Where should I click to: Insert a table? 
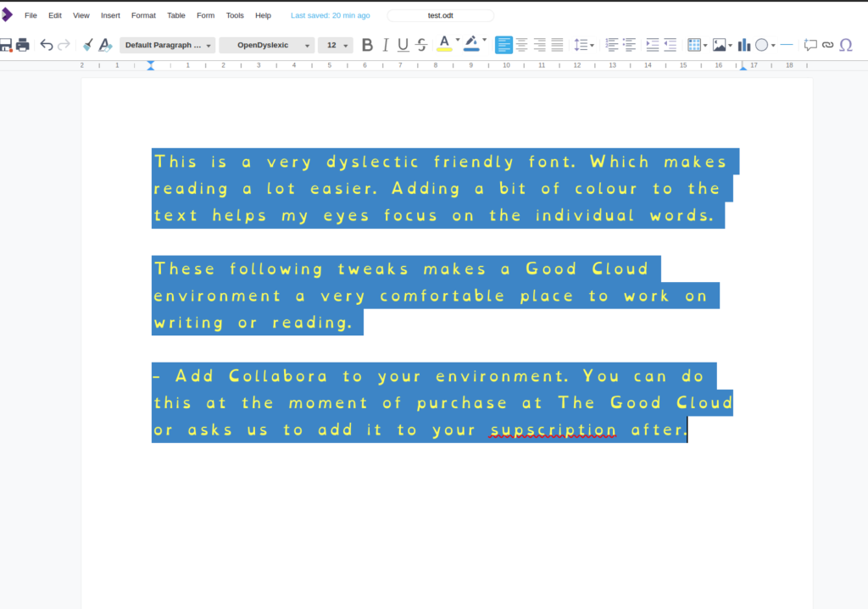[x=693, y=45]
